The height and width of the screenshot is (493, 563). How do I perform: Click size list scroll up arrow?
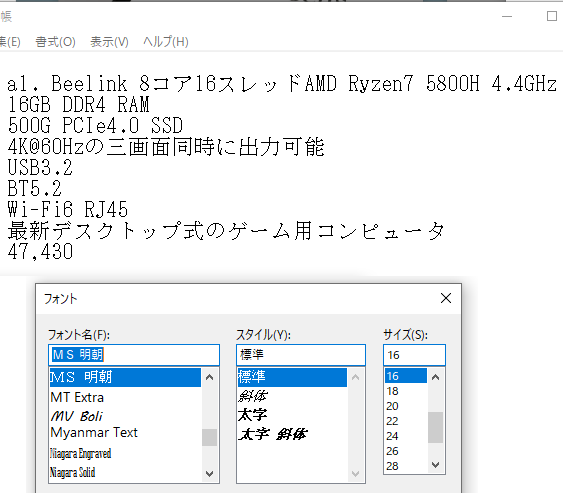point(436,377)
